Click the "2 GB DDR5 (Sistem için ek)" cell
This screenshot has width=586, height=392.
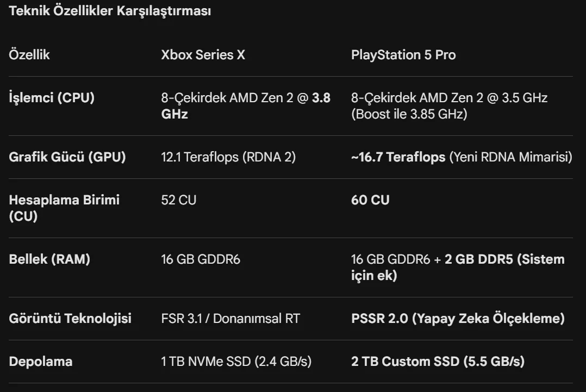458,267
